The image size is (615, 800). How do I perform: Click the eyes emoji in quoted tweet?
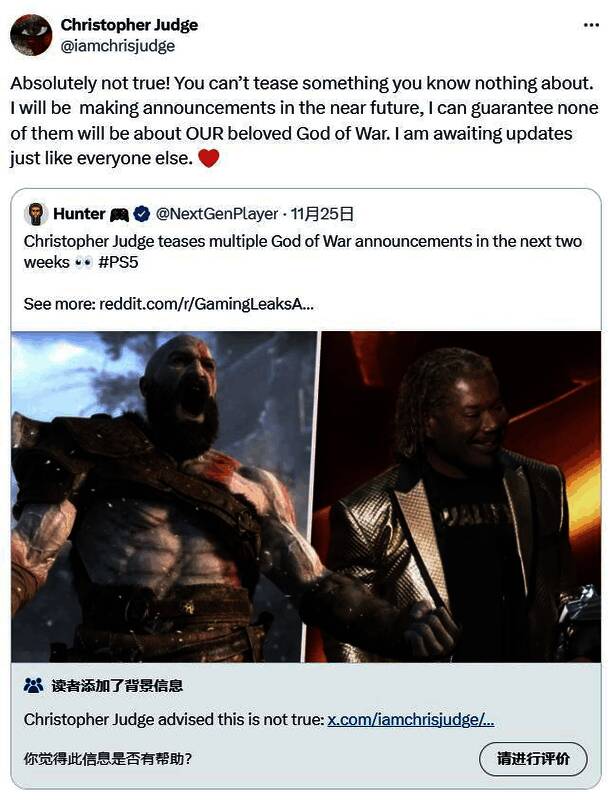pos(83,263)
